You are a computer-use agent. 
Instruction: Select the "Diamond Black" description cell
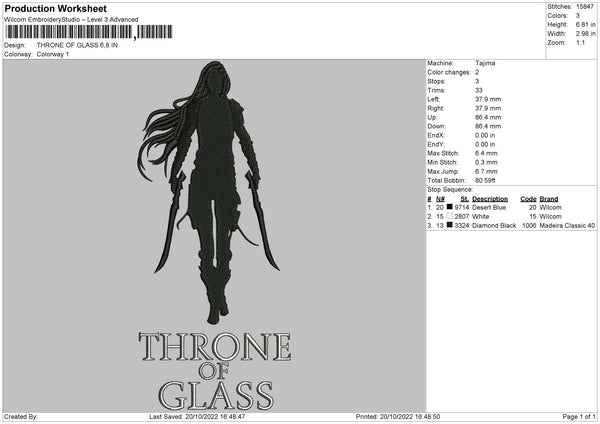pyautogui.click(x=494, y=226)
